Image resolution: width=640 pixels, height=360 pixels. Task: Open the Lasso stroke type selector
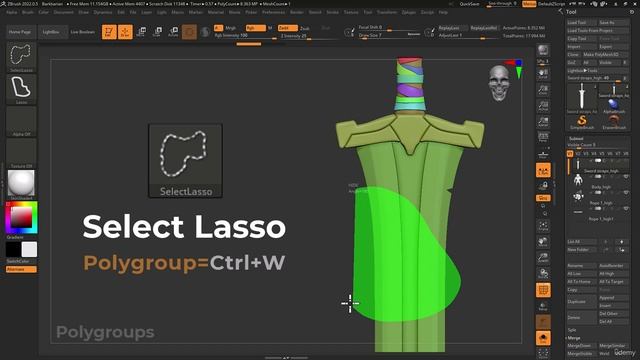click(21, 89)
